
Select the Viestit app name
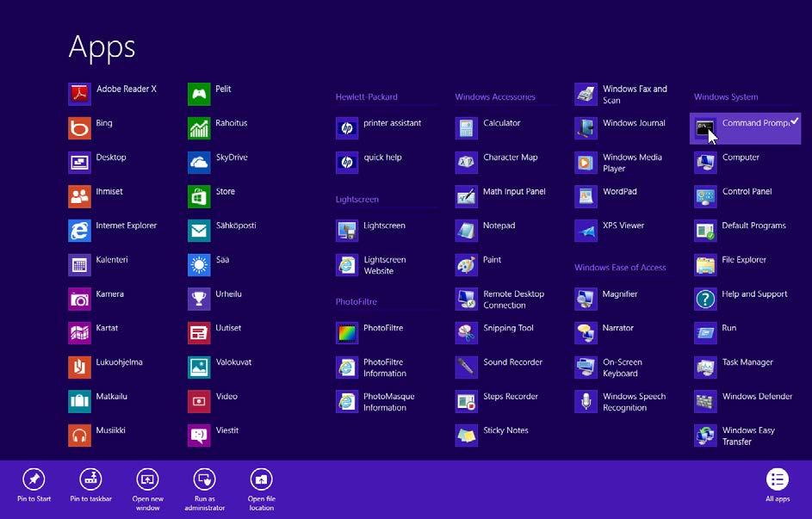pyautogui.click(x=227, y=430)
